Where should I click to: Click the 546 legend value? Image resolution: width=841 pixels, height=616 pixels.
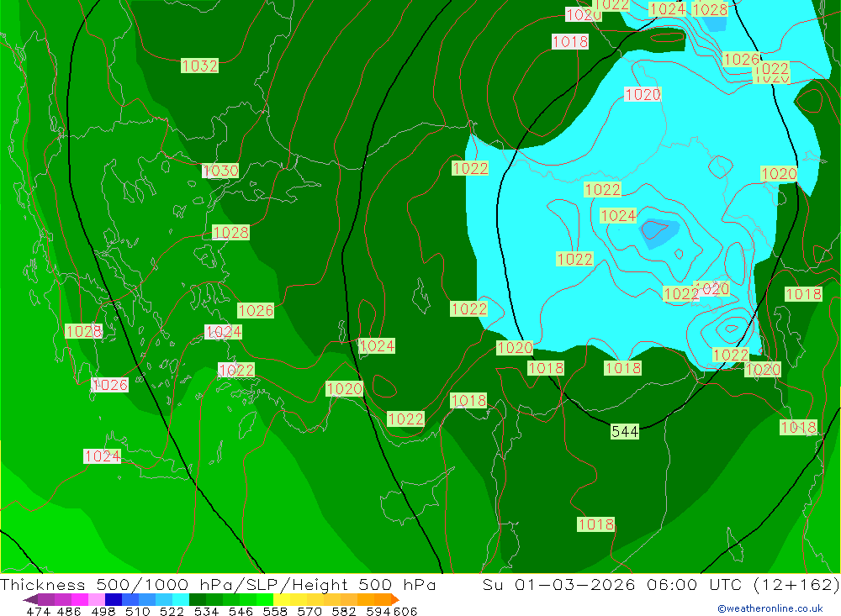(240, 611)
